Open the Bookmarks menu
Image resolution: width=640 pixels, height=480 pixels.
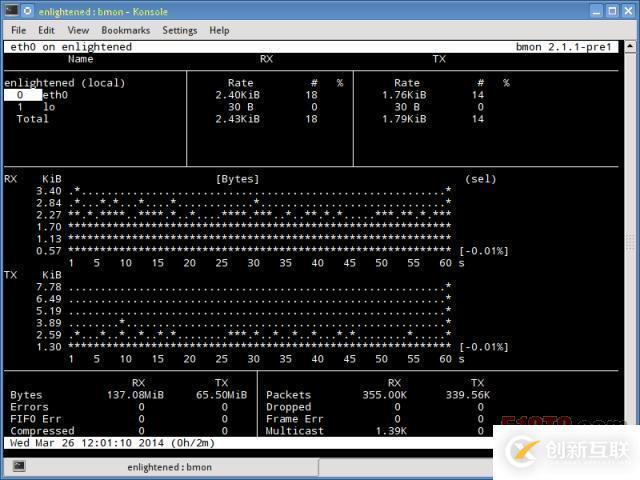click(x=125, y=30)
